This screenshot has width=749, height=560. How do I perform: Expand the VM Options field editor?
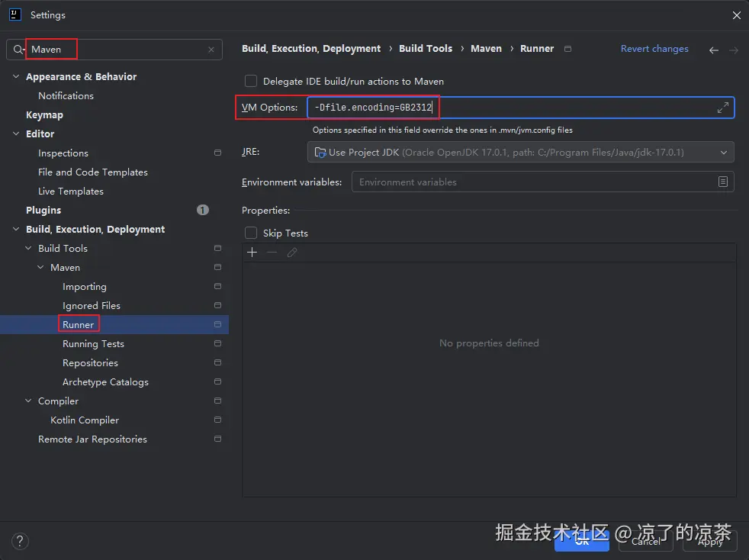point(723,108)
